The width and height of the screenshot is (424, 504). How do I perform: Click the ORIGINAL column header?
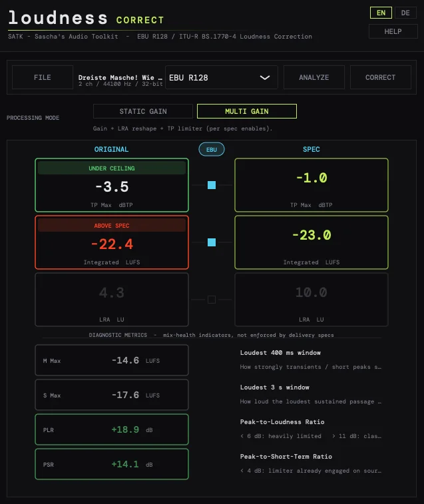point(111,149)
